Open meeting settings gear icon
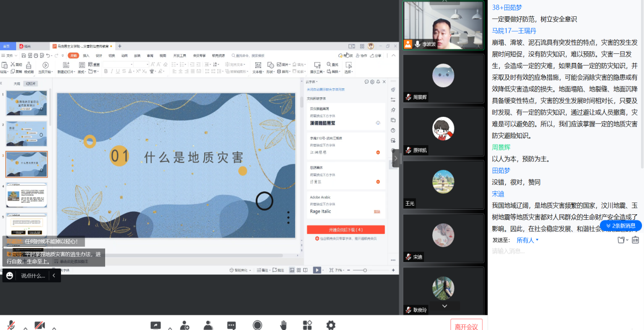 pos(331,325)
